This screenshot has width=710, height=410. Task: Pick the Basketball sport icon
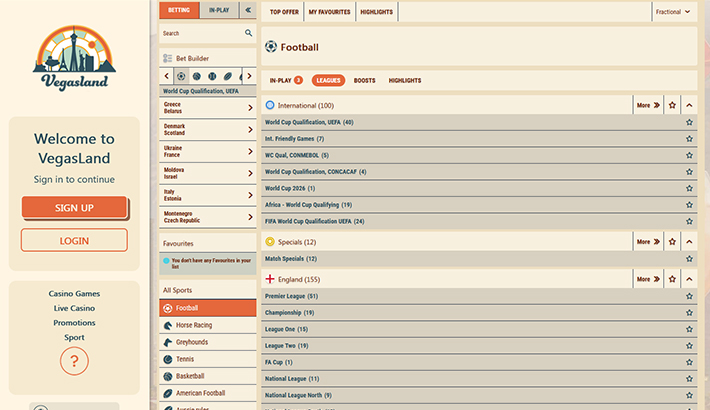tap(168, 376)
